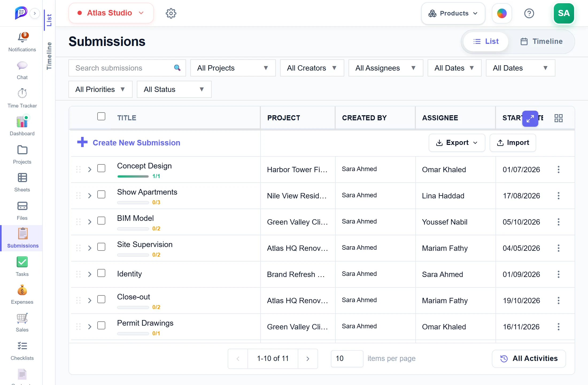
Task: Click the Import button
Action: click(513, 143)
